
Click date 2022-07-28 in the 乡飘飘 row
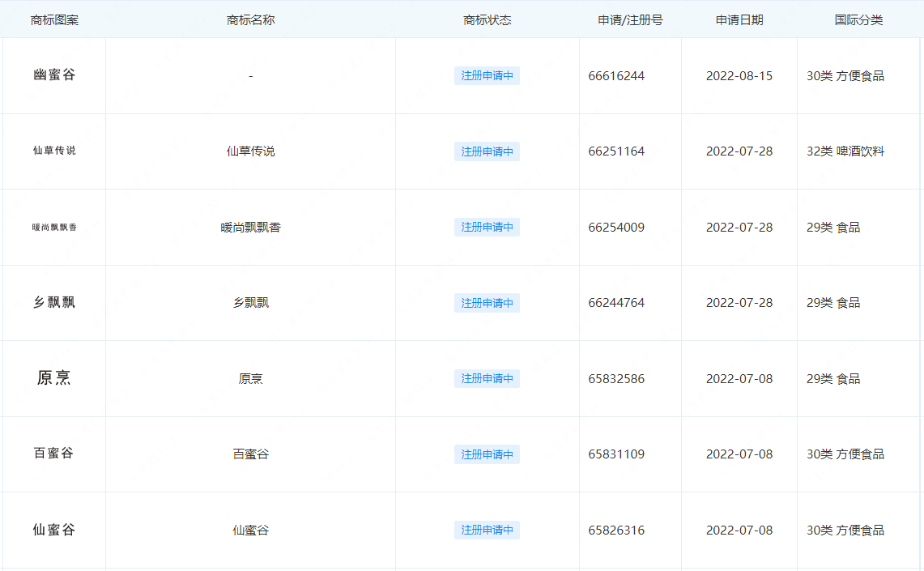tap(739, 303)
